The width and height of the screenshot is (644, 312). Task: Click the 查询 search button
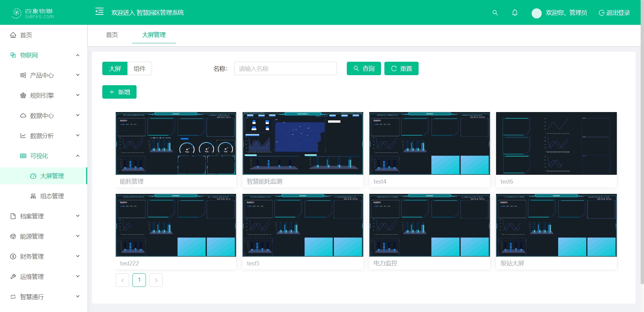tap(364, 69)
